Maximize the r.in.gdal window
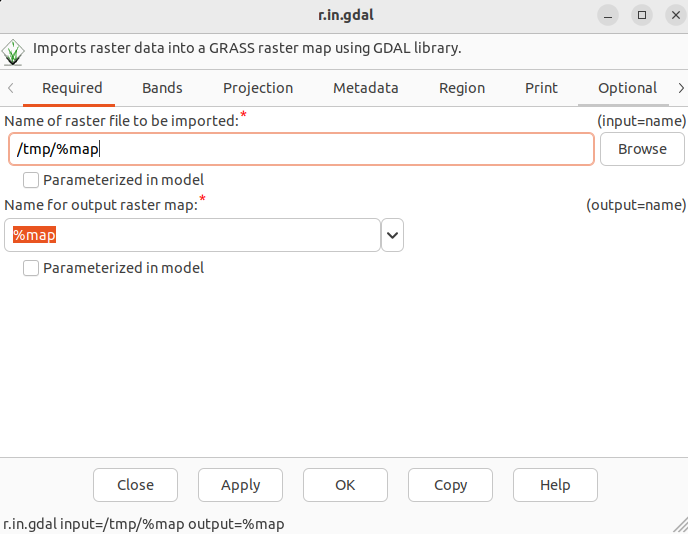 641,15
